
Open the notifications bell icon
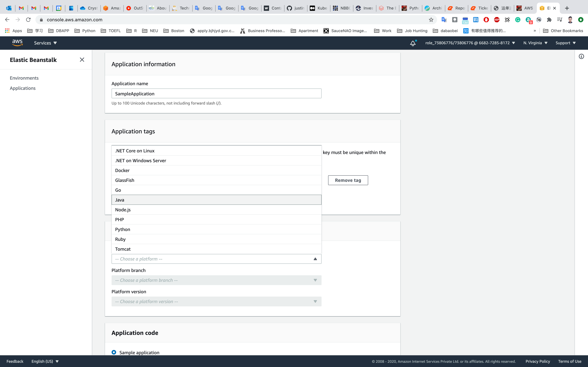pos(413,43)
